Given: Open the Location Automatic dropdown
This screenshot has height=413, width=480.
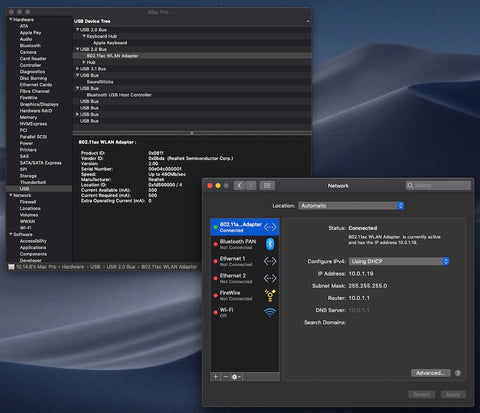Looking at the screenshot, I should coord(351,206).
